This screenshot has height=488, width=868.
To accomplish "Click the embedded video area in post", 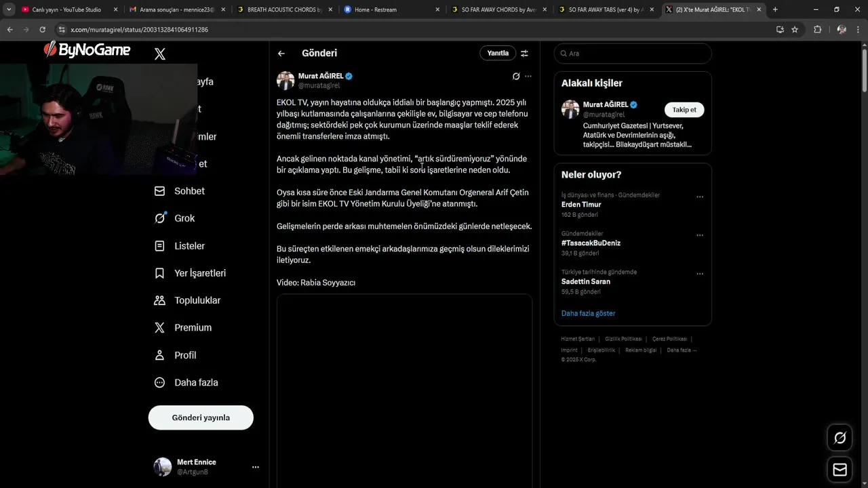I will pyautogui.click(x=404, y=390).
